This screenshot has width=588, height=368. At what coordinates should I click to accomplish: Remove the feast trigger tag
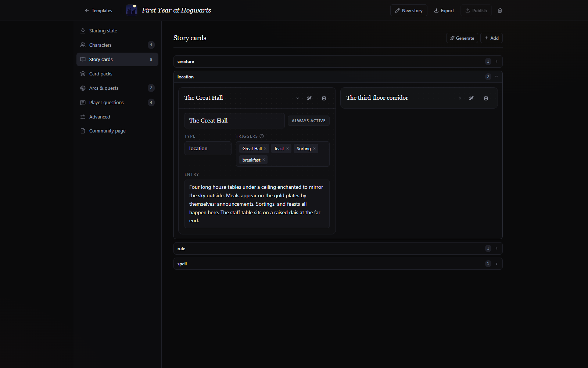287,149
